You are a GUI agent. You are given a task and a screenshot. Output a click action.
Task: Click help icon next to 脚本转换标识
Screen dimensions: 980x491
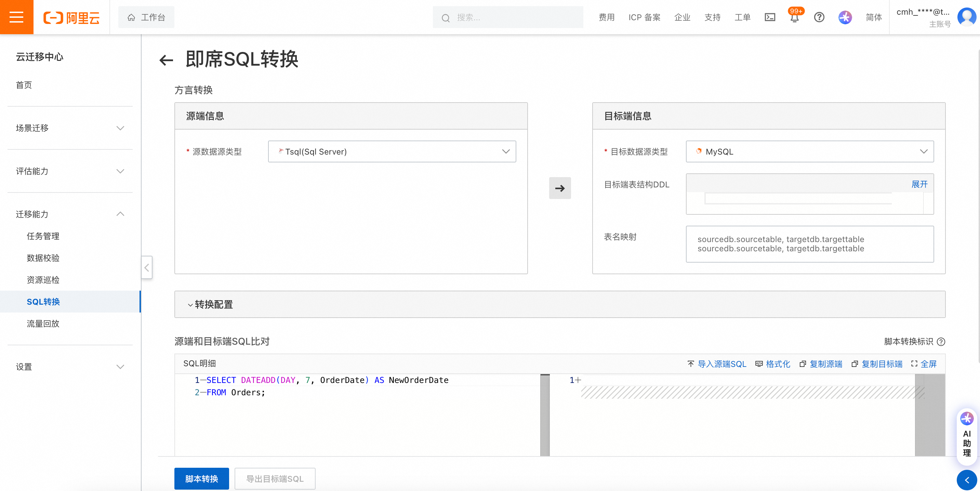[x=941, y=342]
